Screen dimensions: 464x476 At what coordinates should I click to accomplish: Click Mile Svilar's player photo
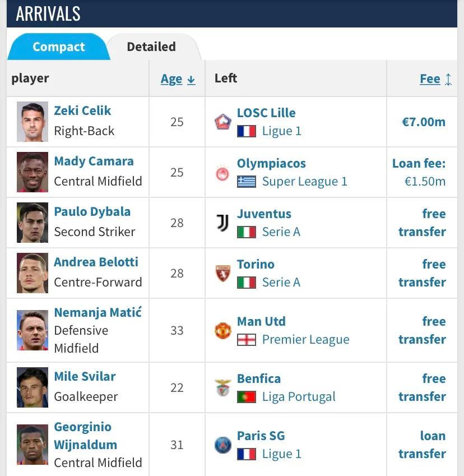click(x=33, y=387)
